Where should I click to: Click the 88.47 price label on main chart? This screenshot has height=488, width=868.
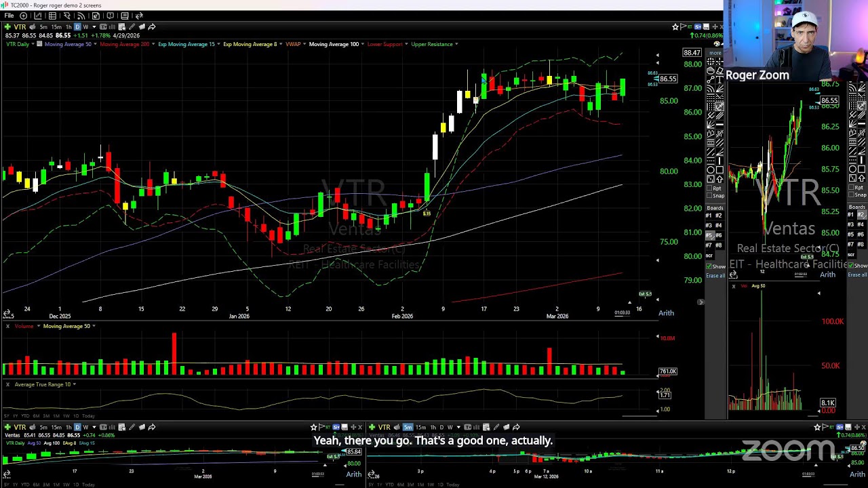[x=692, y=53]
